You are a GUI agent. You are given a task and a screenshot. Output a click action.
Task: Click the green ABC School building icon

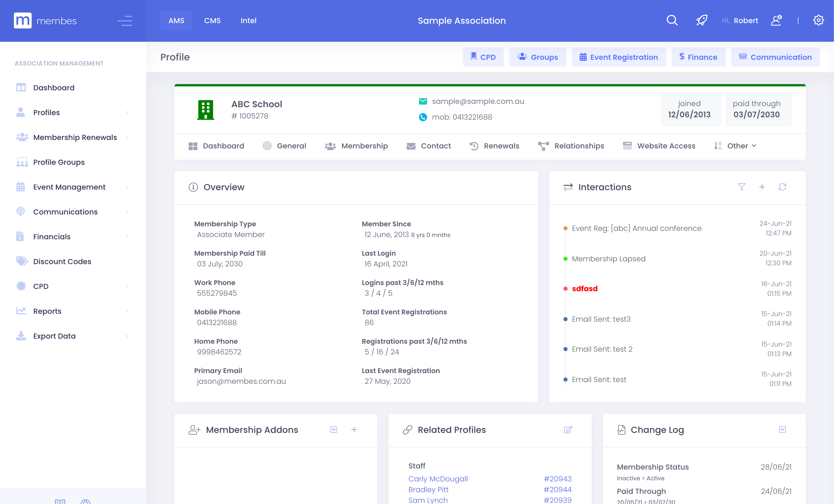(x=206, y=109)
